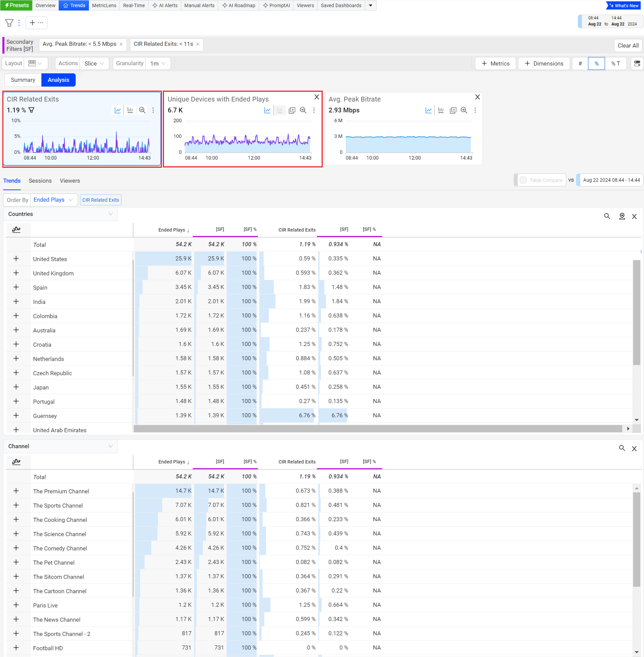Enable the Table Compare checkbox
The image size is (644, 657).
pos(523,180)
